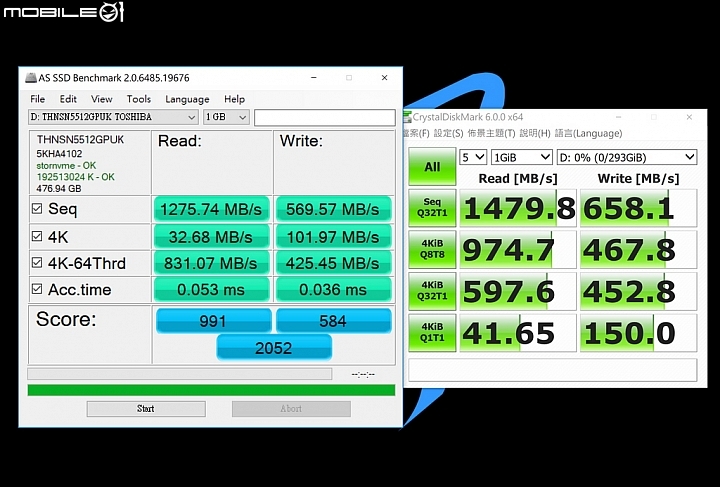720x487 pixels.
Task: Expand the 1 GB test size dropdown
Action: 226,118
